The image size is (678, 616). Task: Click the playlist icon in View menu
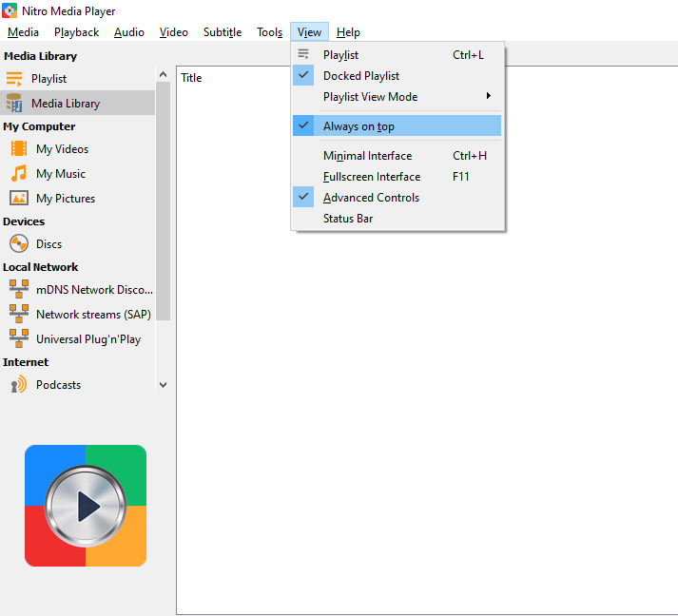coord(303,54)
